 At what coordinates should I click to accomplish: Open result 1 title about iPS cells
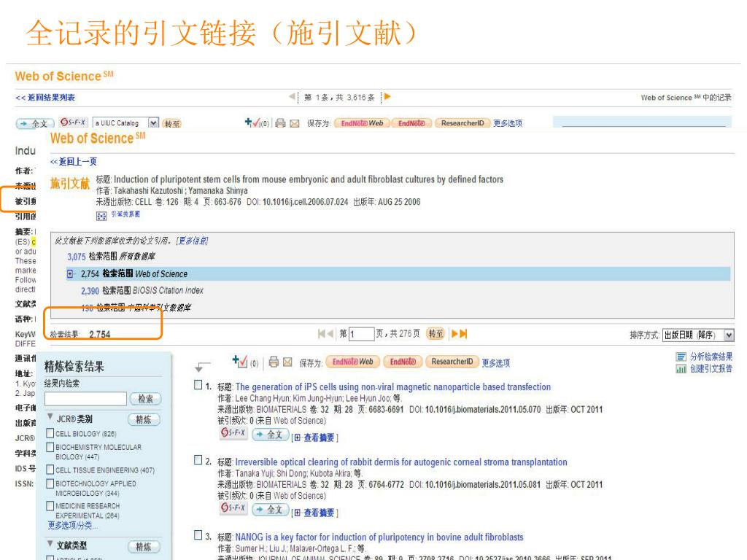click(x=393, y=386)
